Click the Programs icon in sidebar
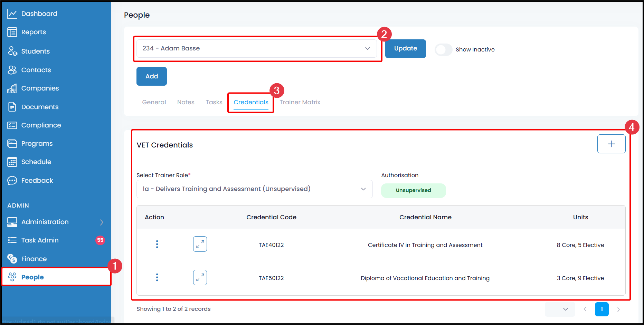 12,144
